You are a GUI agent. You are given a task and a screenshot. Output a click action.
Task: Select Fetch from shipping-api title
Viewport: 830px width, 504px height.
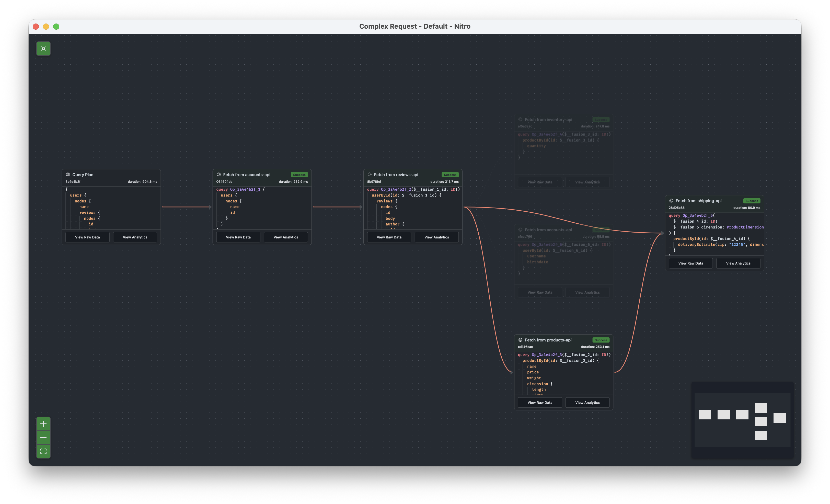[x=698, y=200]
